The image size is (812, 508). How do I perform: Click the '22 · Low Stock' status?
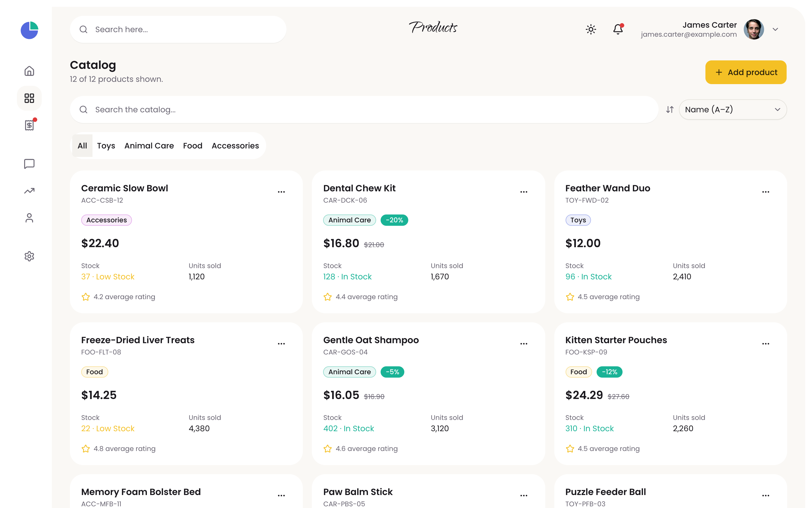tap(108, 428)
